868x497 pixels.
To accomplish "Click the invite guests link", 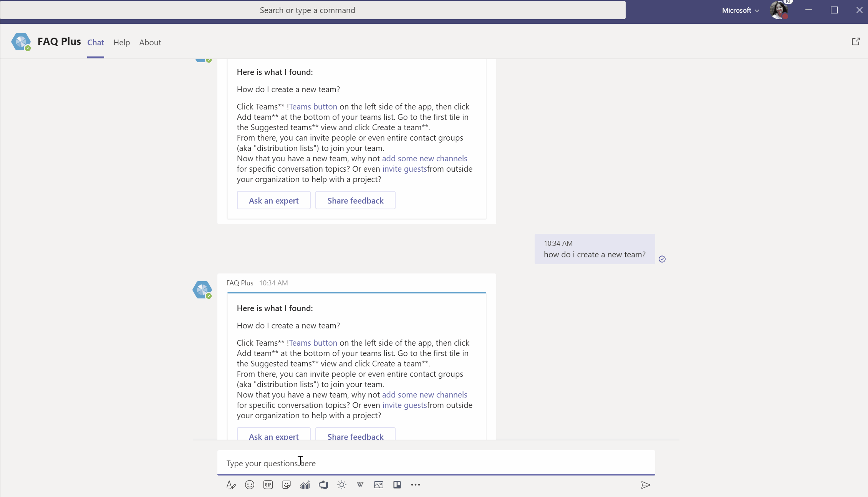I will point(404,405).
